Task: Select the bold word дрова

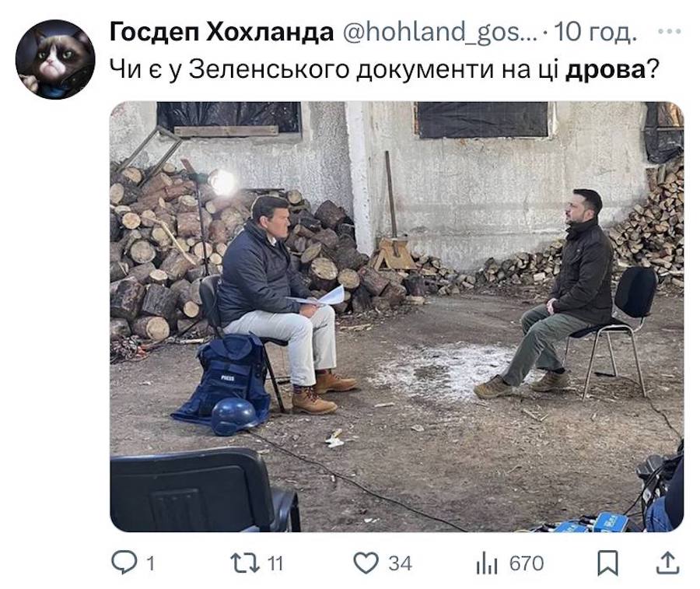Action: coord(605,70)
